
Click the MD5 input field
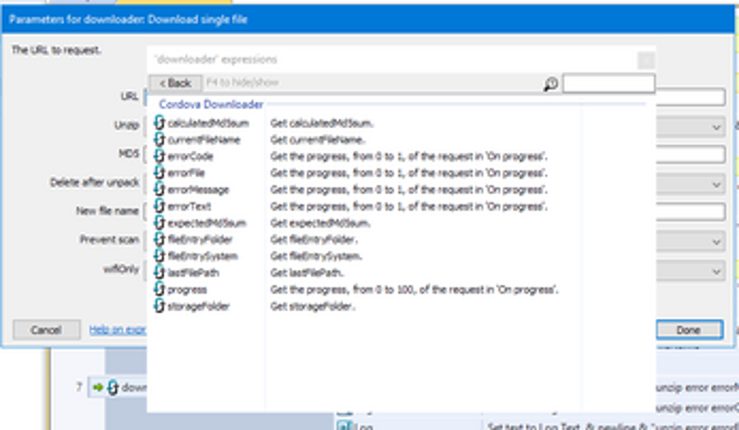tap(690, 154)
